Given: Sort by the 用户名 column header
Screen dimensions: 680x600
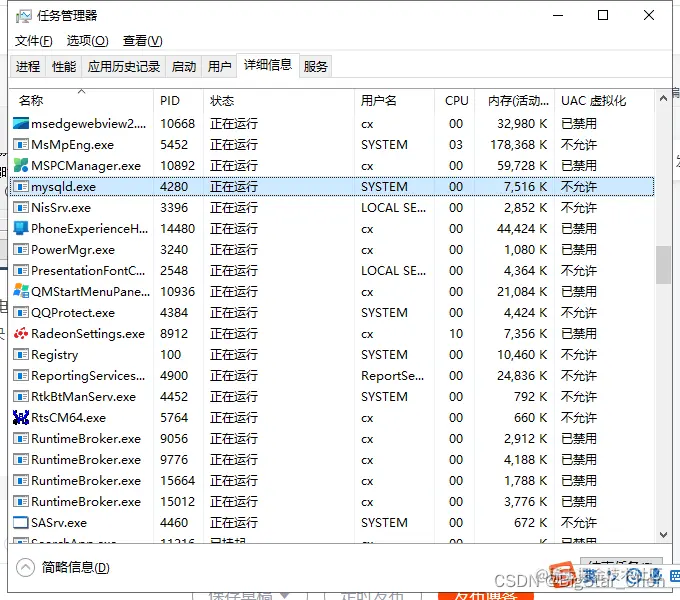Looking at the screenshot, I should 394,101.
